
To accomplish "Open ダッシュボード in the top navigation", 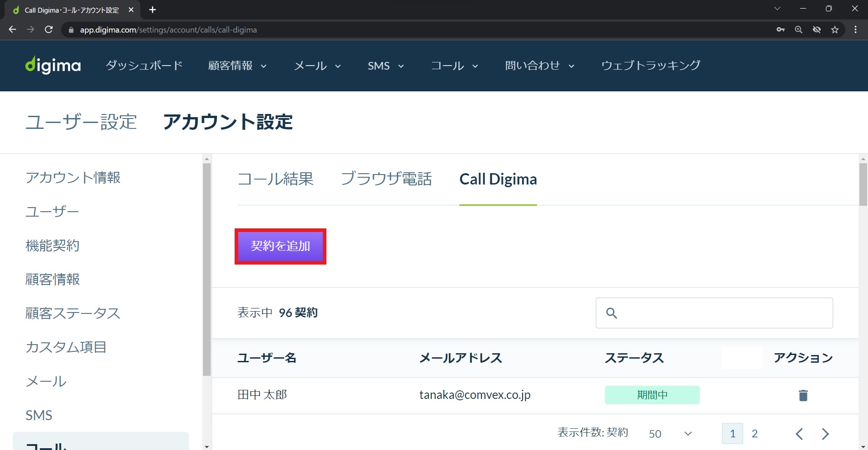I will [144, 66].
